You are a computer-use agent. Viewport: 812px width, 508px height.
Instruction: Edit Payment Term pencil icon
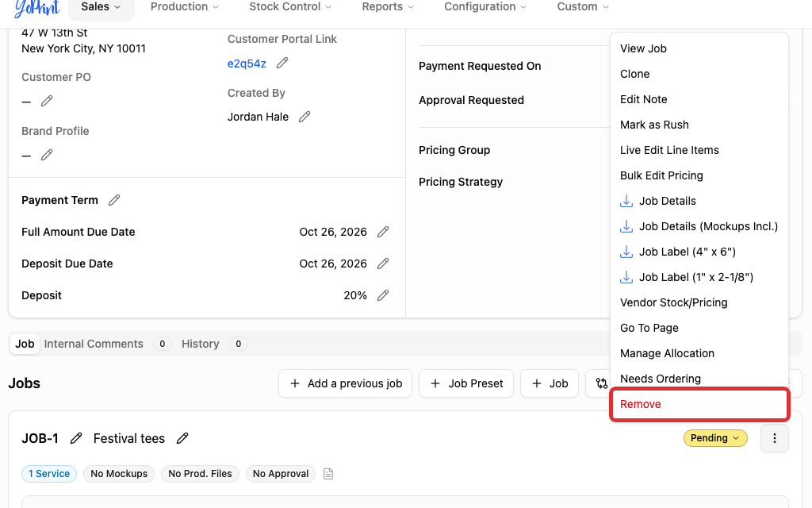[114, 200]
